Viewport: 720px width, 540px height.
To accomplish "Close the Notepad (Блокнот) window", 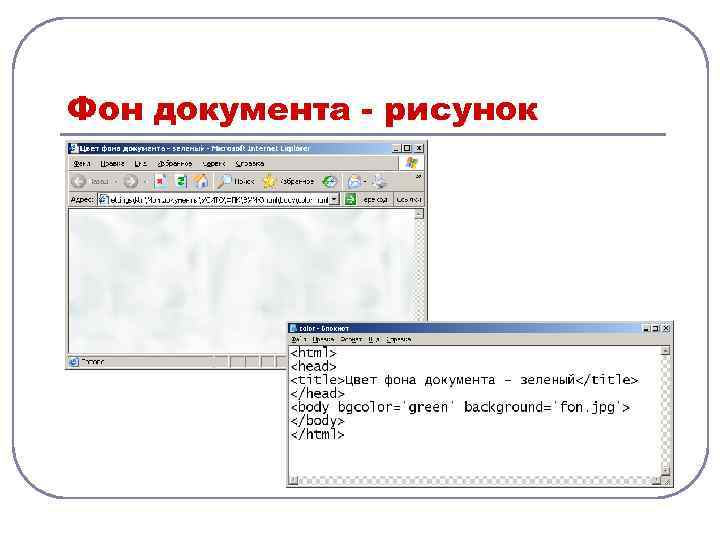I will [x=666, y=328].
